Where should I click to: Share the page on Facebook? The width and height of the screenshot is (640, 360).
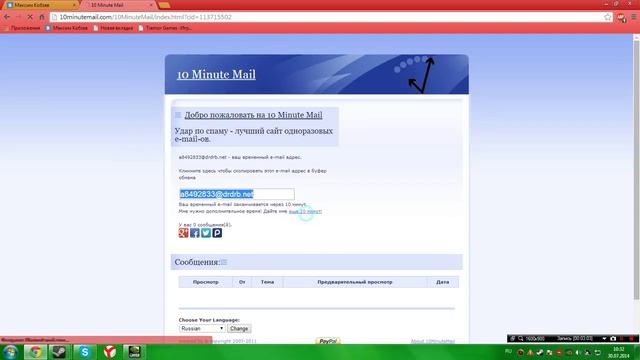(x=195, y=233)
